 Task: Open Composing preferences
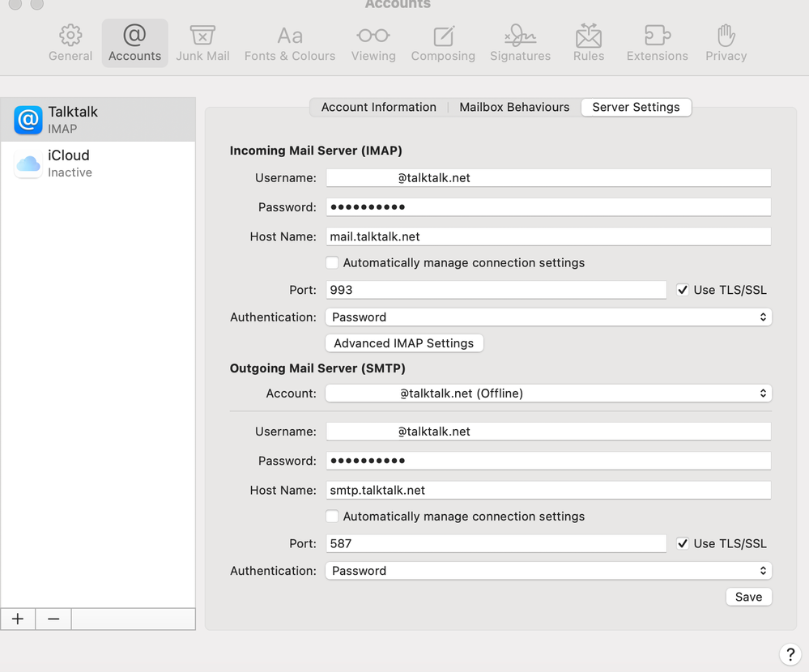[x=443, y=42]
